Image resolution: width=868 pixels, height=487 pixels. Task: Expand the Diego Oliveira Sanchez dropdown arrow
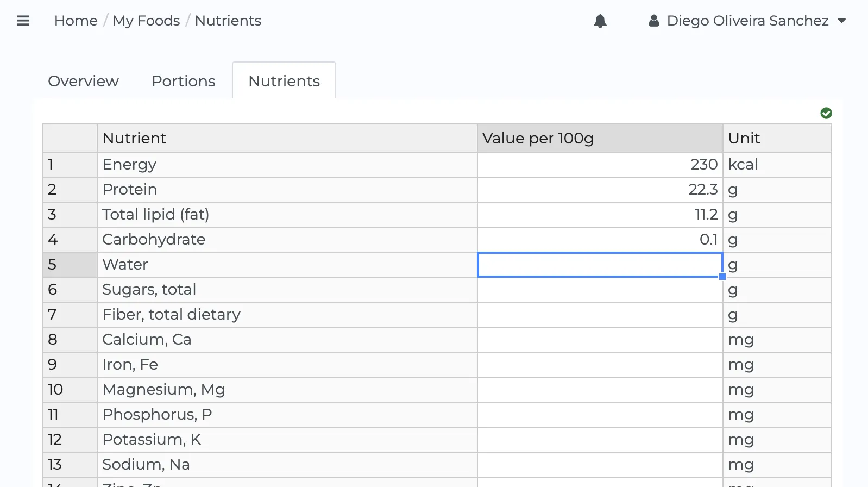(841, 21)
